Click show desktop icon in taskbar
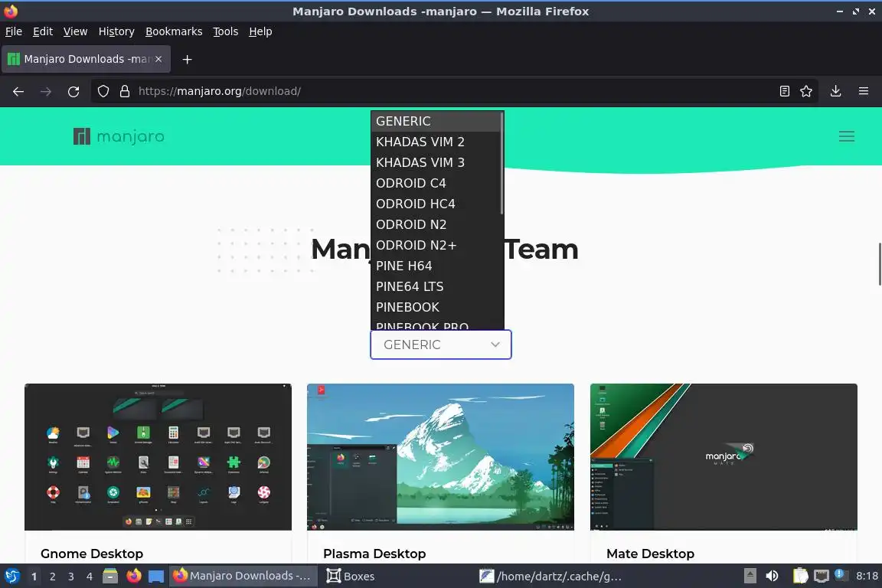The height and width of the screenshot is (588, 882). (x=156, y=577)
